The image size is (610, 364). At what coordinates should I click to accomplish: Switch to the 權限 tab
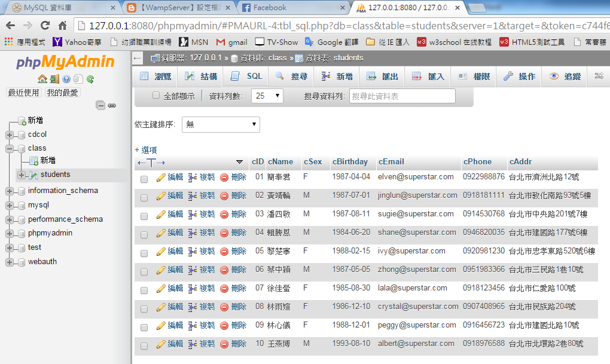[x=474, y=77]
